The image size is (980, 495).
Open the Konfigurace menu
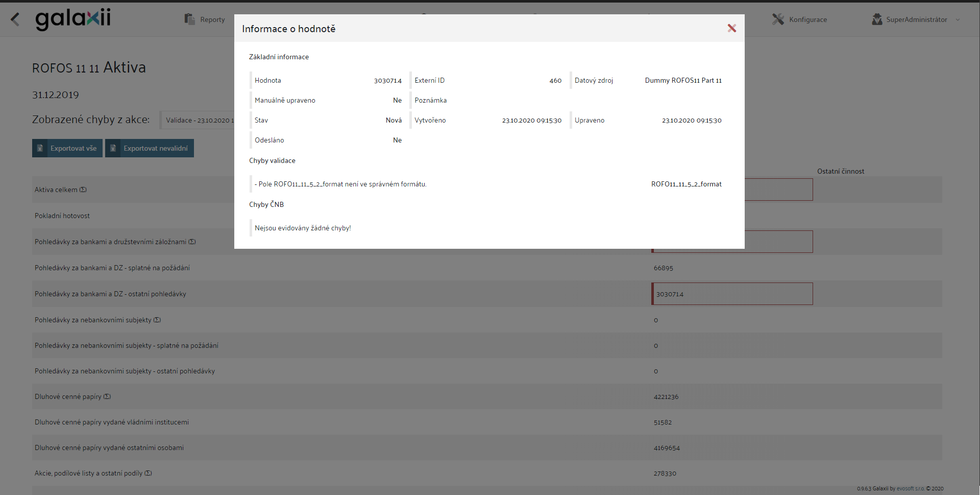tap(808, 19)
